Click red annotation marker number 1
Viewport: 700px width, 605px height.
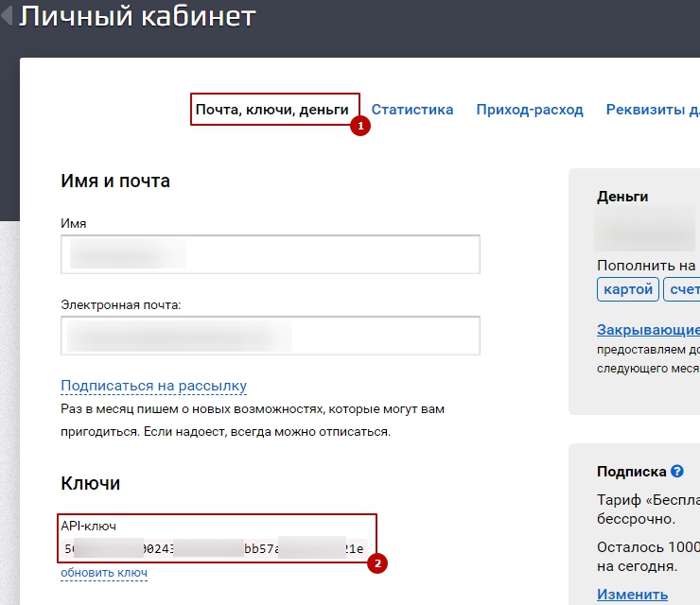pyautogui.click(x=359, y=126)
